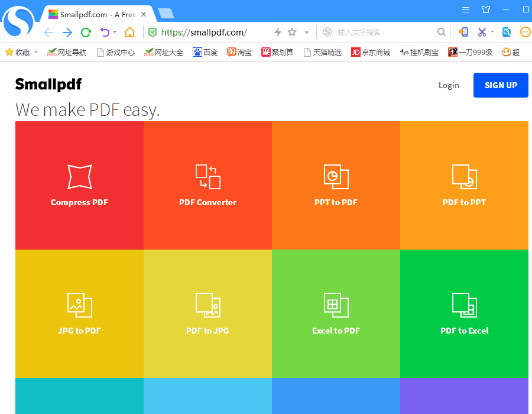Reload the page with refresh icon
The height and width of the screenshot is (414, 532).
86,33
